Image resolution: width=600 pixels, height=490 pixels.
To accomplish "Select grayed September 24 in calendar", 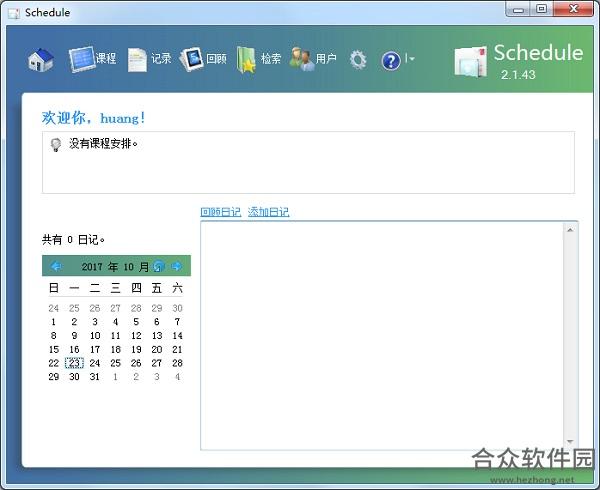I will point(54,308).
